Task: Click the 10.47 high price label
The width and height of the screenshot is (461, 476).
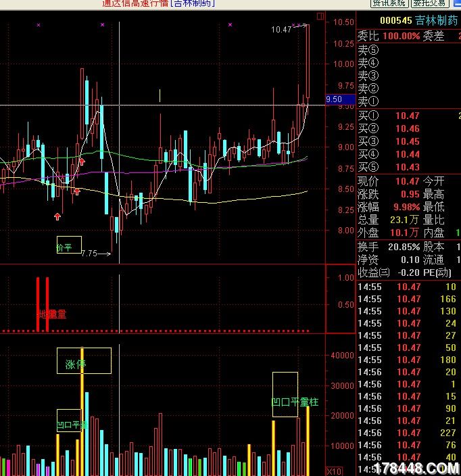Action: 281,30
